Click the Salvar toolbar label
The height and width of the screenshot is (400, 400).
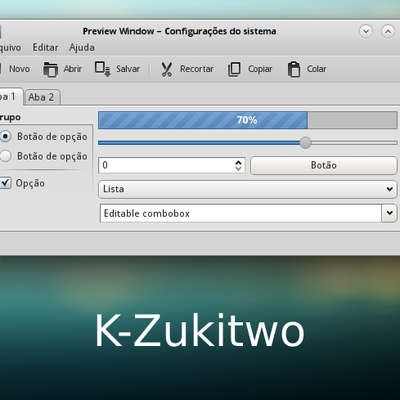(128, 69)
